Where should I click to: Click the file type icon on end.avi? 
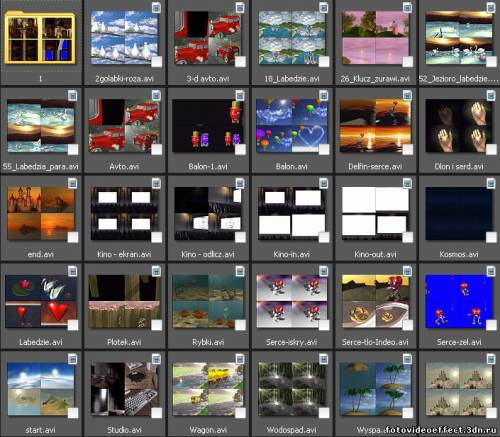73,183
